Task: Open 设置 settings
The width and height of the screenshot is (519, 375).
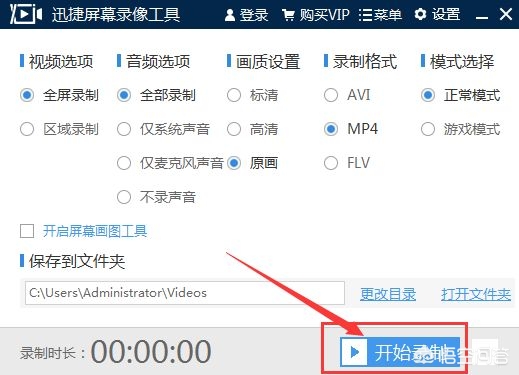Action: click(437, 14)
